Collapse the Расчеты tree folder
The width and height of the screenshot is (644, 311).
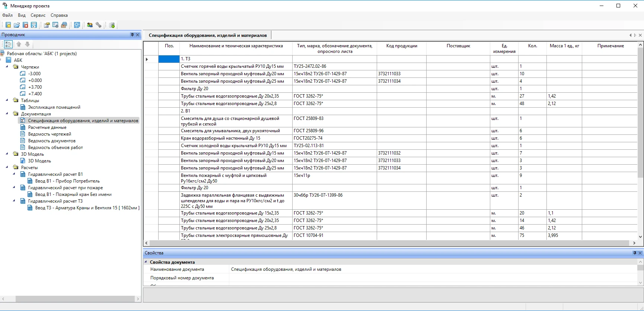[7, 168]
